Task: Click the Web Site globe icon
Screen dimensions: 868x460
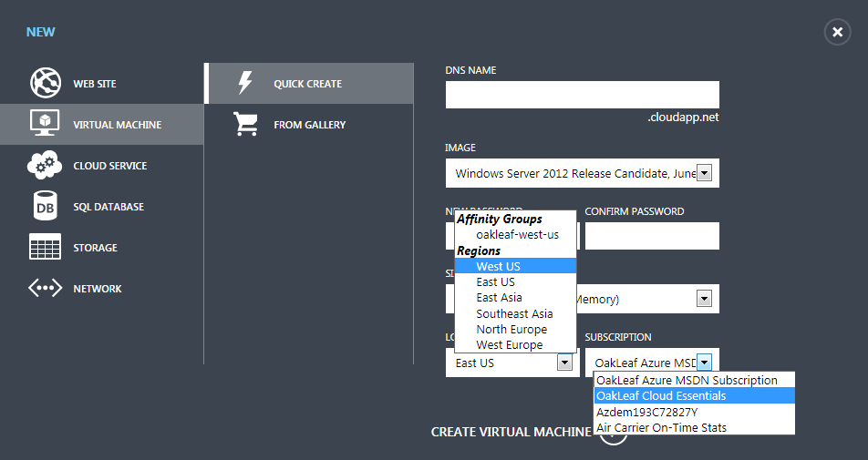Action: [46, 83]
